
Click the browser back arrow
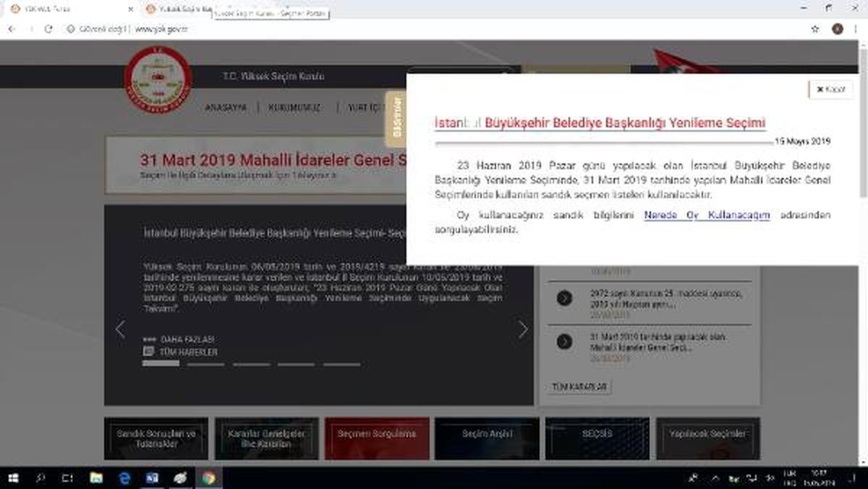pos(12,29)
